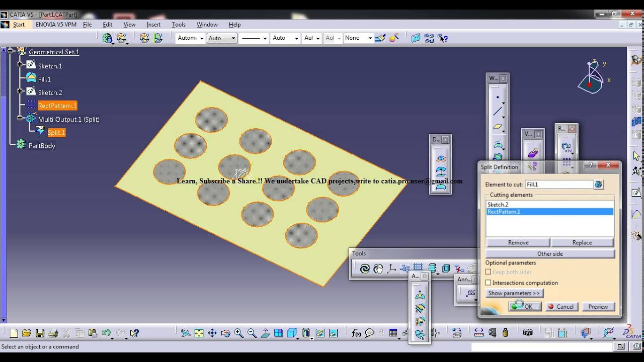Viewport: 644px width, 362px height.
Task: Open the What's This help cursor icon
Action: (x=134, y=333)
